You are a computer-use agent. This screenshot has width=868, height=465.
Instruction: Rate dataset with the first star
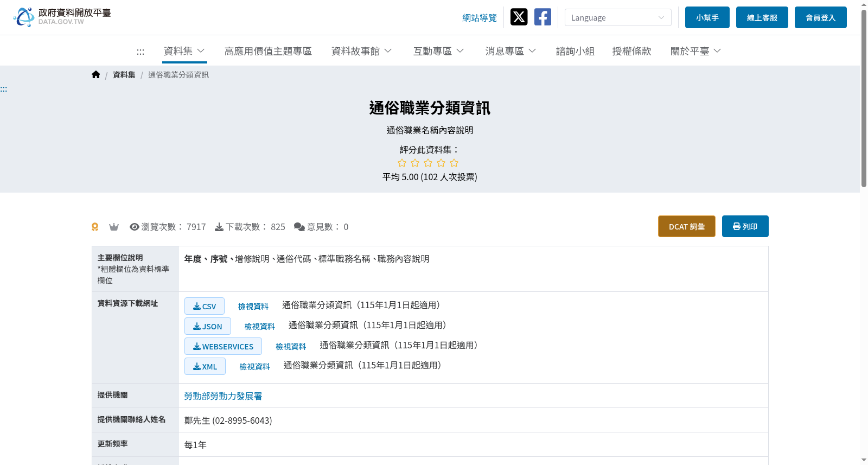click(402, 163)
